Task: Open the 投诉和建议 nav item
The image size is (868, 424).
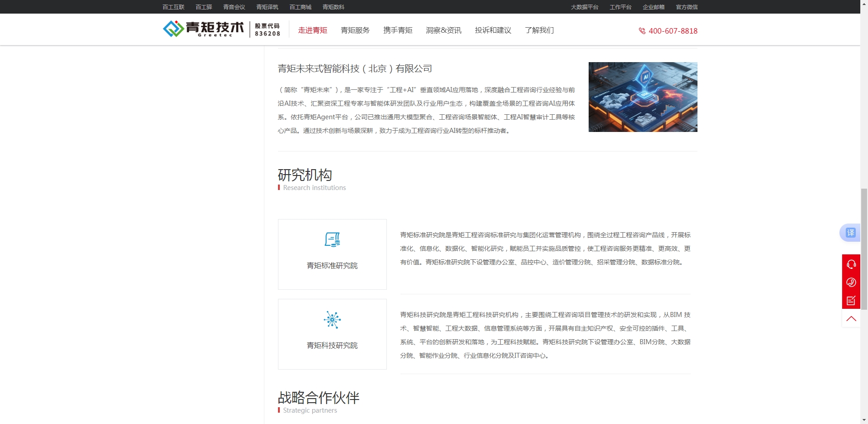Action: [493, 30]
